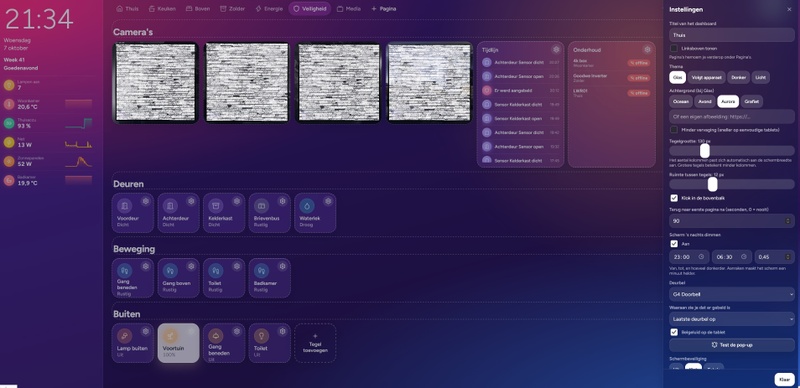
Task: Enable the Linksboven tonen checkbox
Action: point(674,48)
